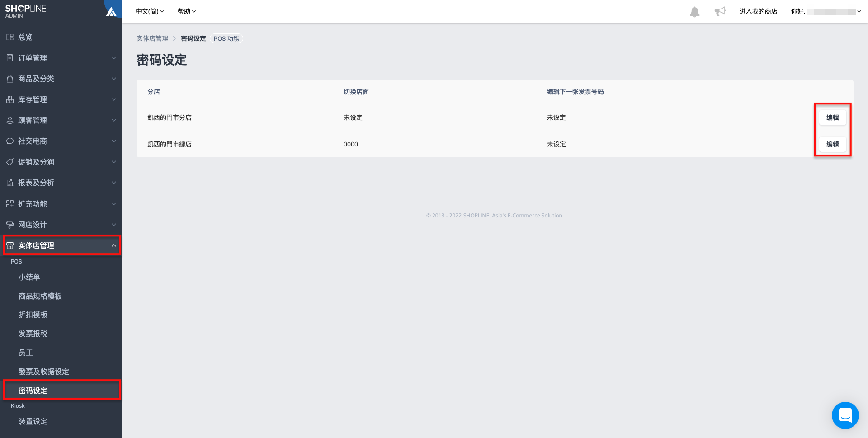Screen dimensions: 868x438
Task: Click the 分店 column header
Action: click(x=154, y=92)
